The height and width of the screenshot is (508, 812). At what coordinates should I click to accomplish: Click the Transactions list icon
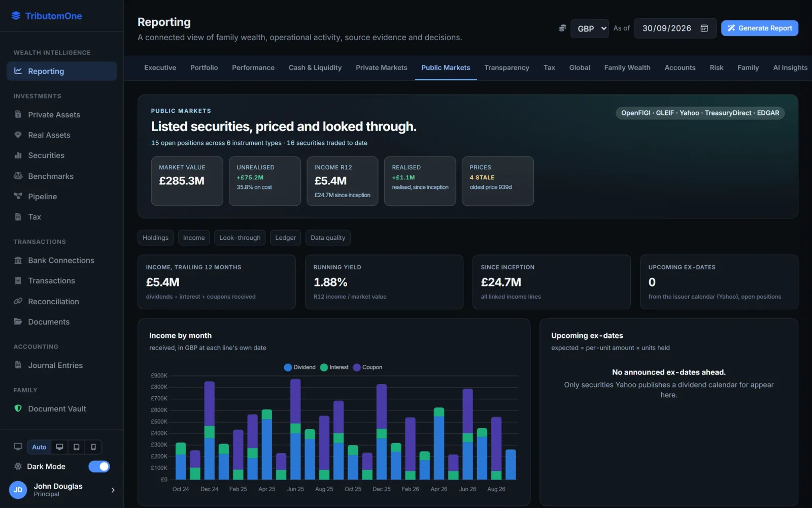tap(18, 280)
